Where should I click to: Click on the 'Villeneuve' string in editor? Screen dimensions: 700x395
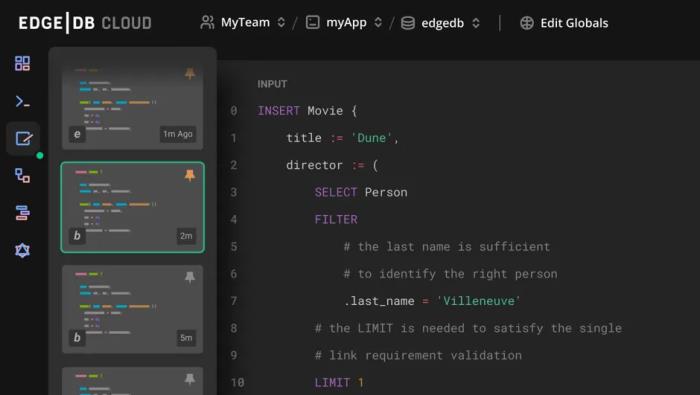478,301
